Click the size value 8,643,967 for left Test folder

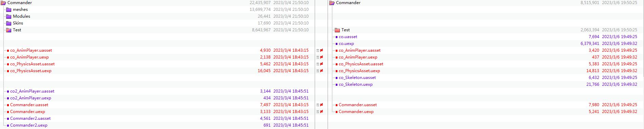click(261, 30)
